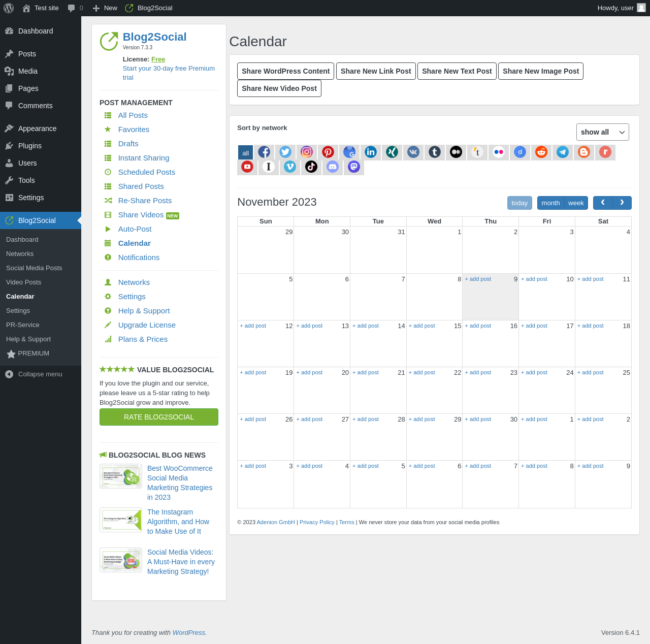Filter calendar by Pinterest network

(x=328, y=152)
